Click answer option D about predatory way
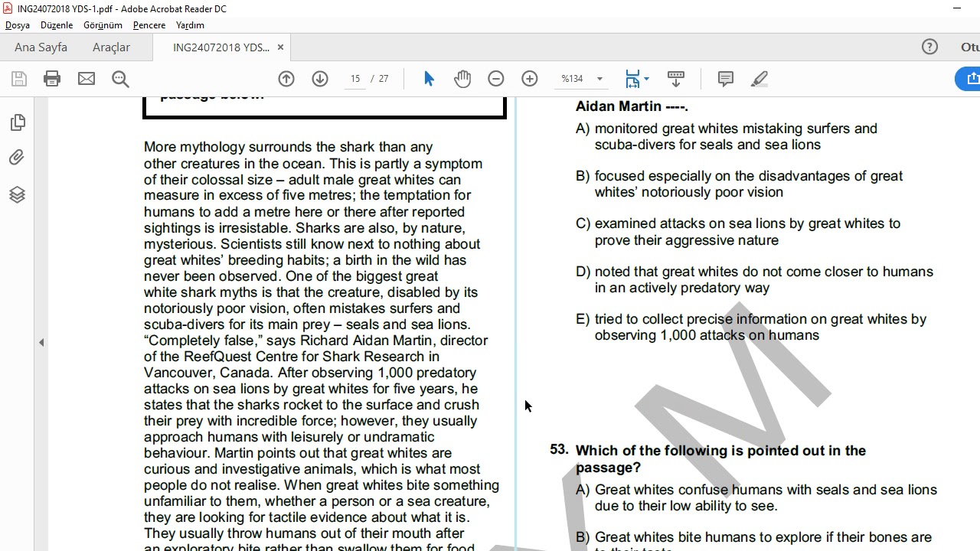The image size is (980, 551). [x=755, y=279]
